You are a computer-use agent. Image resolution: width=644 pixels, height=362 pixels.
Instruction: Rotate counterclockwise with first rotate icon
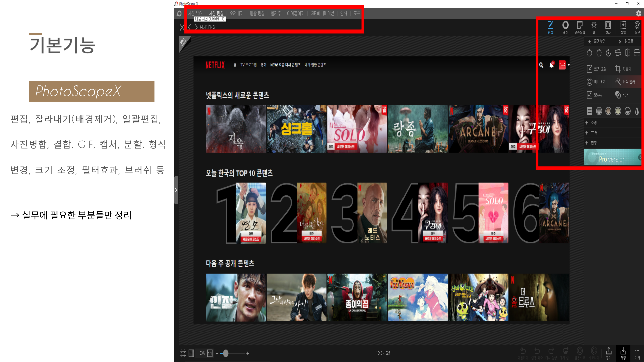(x=589, y=53)
